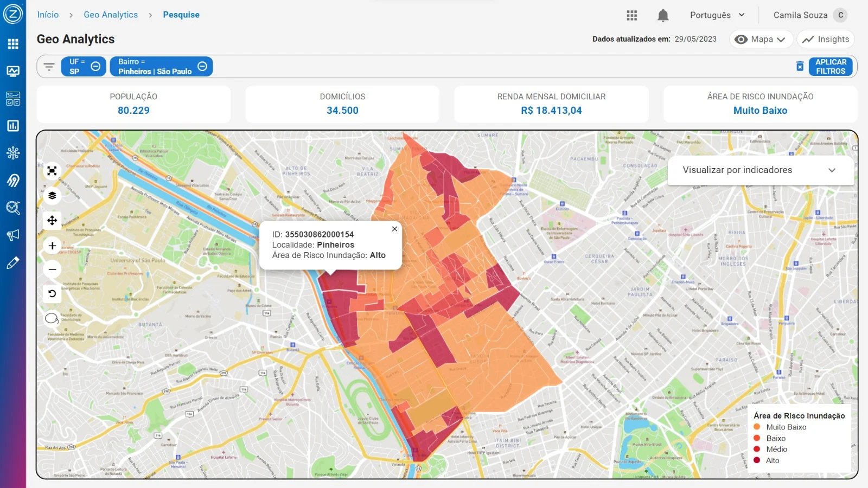This screenshot has height=488, width=868.
Task: Click the APLICAR FILTROS button
Action: pos(830,66)
